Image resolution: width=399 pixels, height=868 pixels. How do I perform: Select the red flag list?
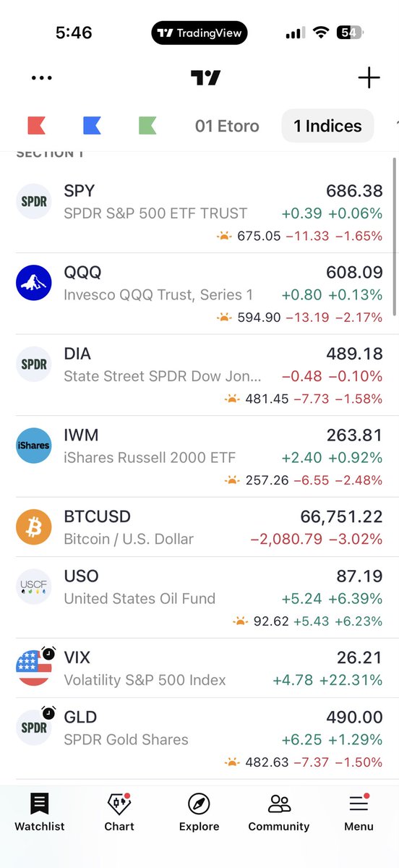[36, 126]
